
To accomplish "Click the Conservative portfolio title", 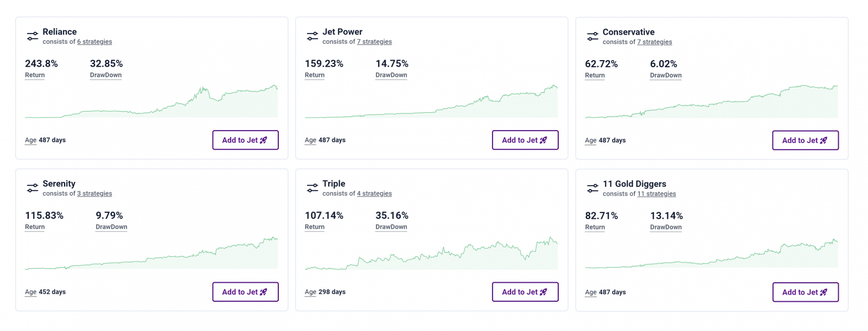I will (x=628, y=32).
